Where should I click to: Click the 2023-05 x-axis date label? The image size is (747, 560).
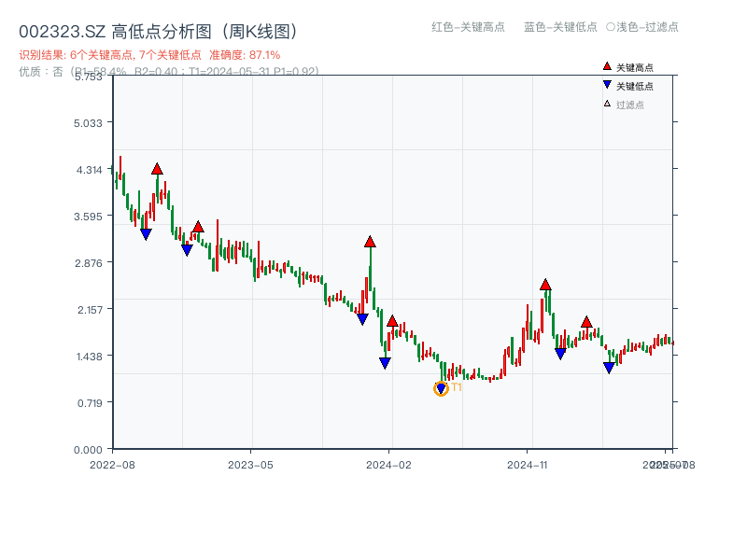pyautogui.click(x=250, y=464)
